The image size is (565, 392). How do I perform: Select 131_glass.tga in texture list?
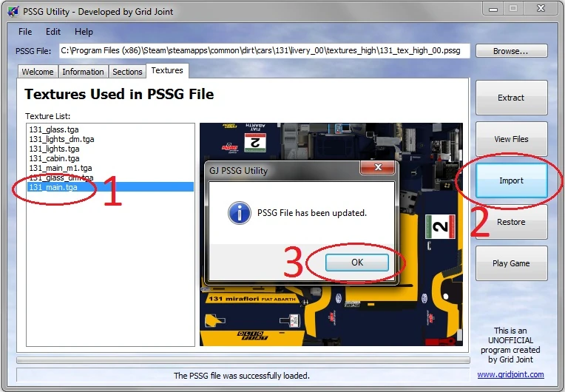click(110, 129)
